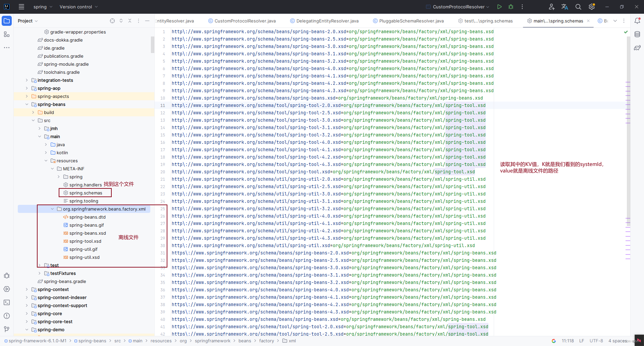Collapse org.springframework.beans.factory.xml folder
Screen dimensions: 644x346
point(52,209)
